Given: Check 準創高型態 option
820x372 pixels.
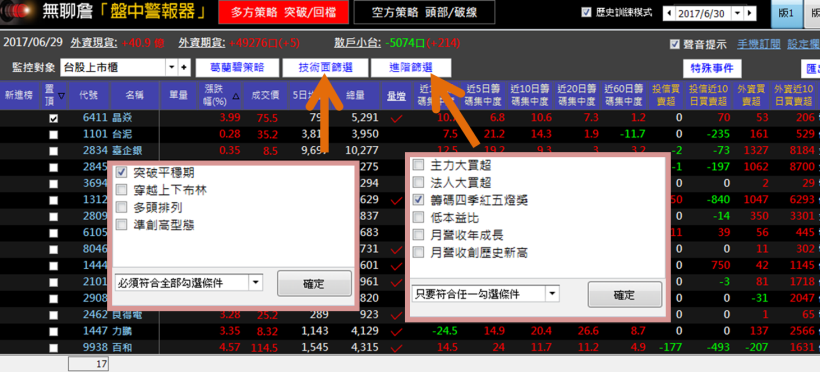Looking at the screenshot, I should [x=121, y=224].
